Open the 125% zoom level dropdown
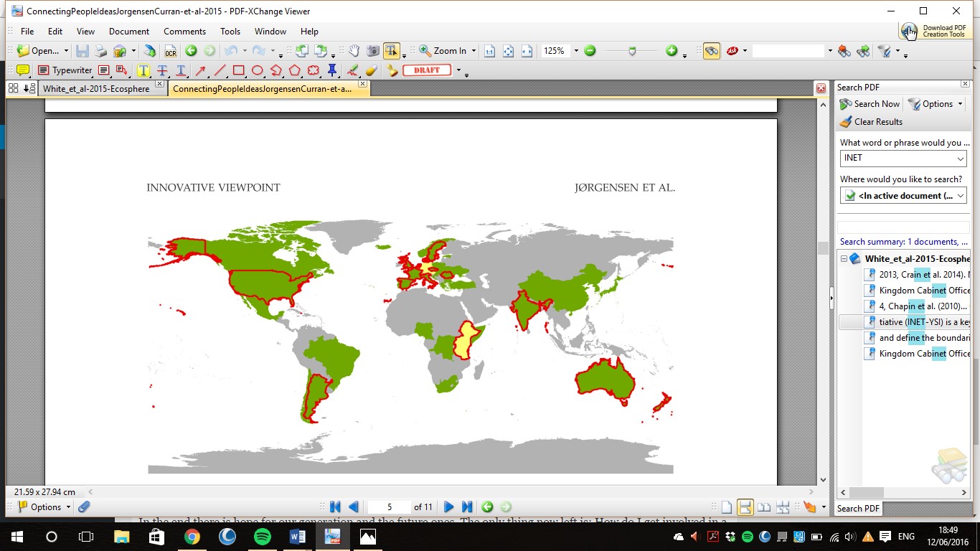 pyautogui.click(x=575, y=51)
